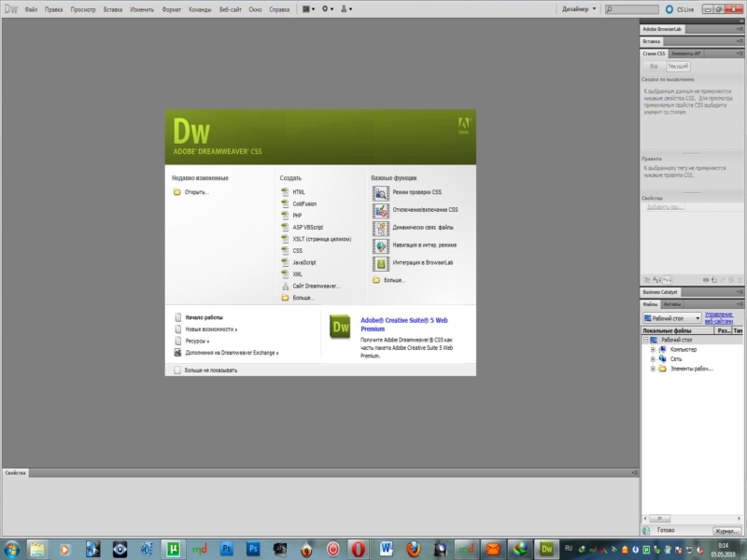Open Microsoft Word from the taskbar
The height and width of the screenshot is (560, 747).
386,550
